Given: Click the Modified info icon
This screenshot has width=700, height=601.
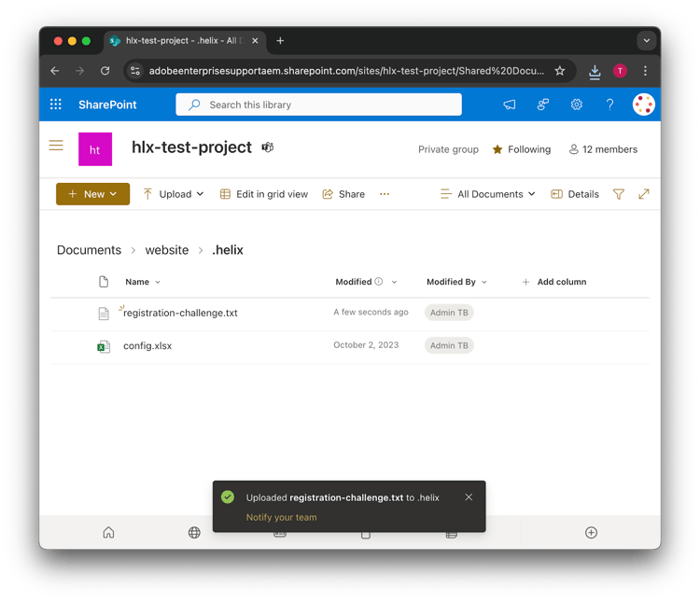Looking at the screenshot, I should click(x=379, y=281).
